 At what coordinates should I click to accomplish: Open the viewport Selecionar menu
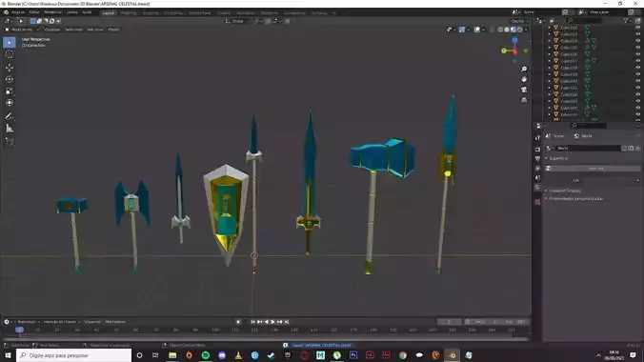pos(74,30)
